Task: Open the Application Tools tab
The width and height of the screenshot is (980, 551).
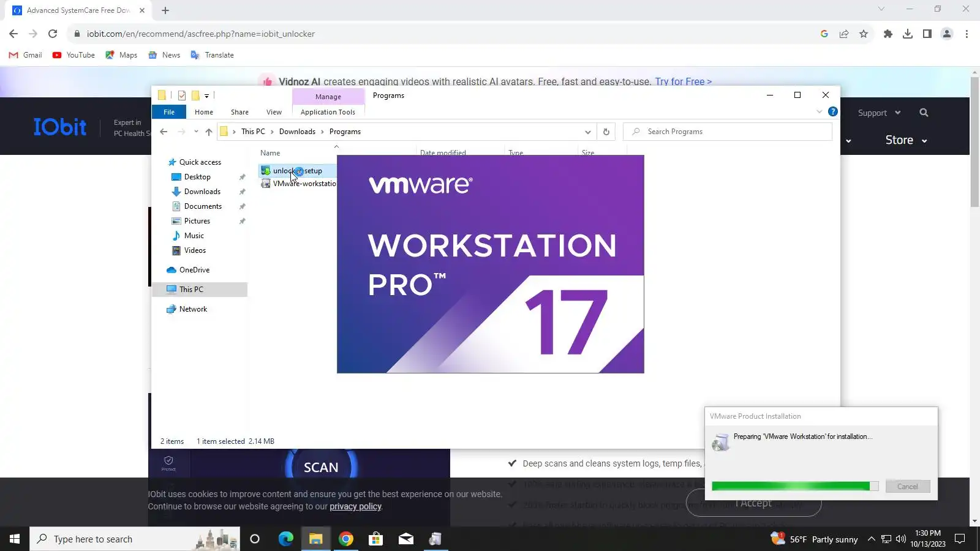Action: (328, 112)
